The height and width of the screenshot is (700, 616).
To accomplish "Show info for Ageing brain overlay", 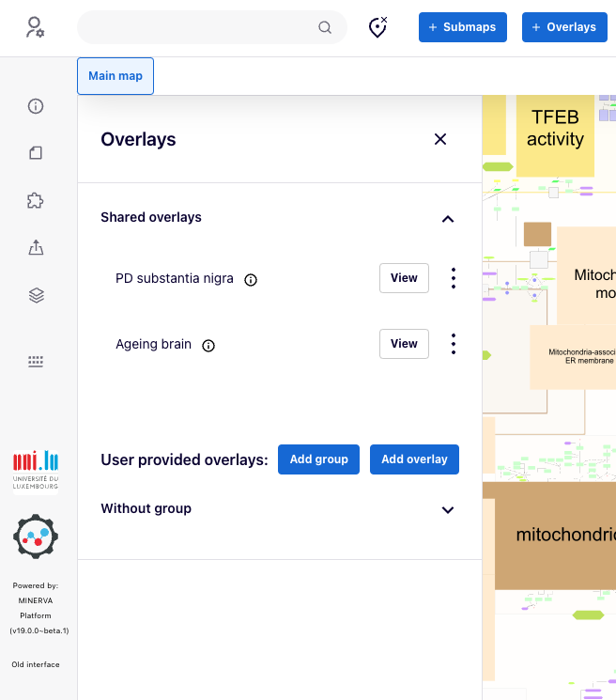I will 208,345.
